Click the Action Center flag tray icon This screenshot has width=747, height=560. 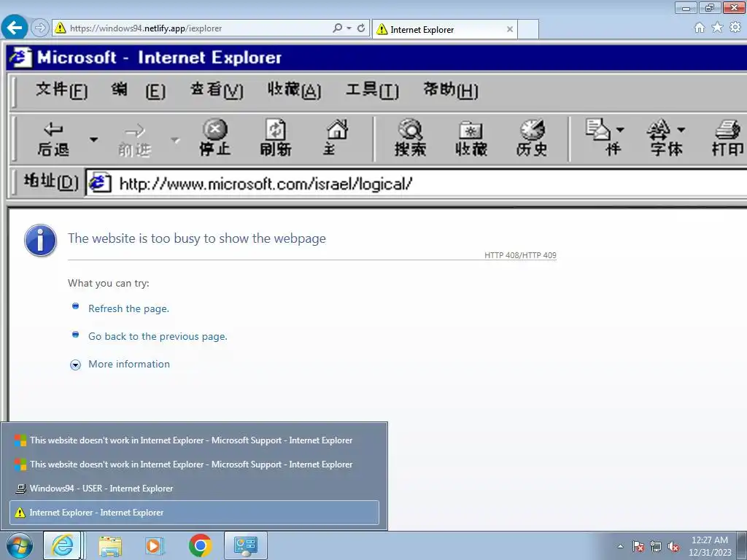pyautogui.click(x=638, y=546)
